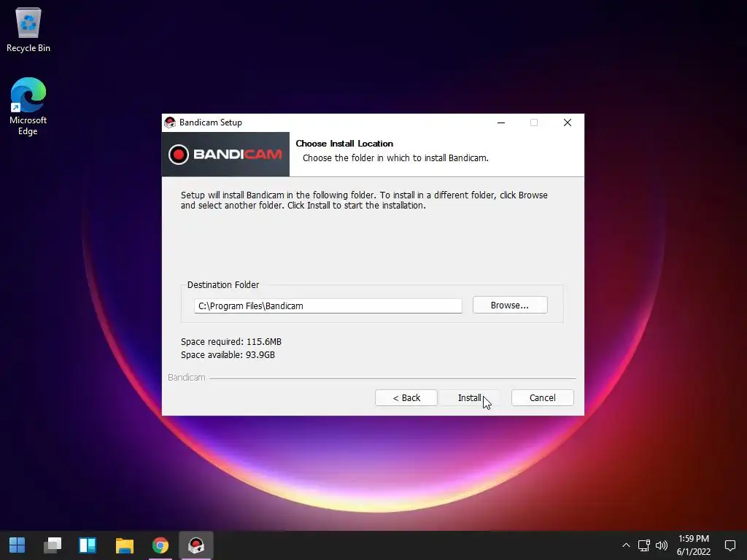This screenshot has width=747, height=560.
Task: Go to previous step with Back
Action: point(406,398)
